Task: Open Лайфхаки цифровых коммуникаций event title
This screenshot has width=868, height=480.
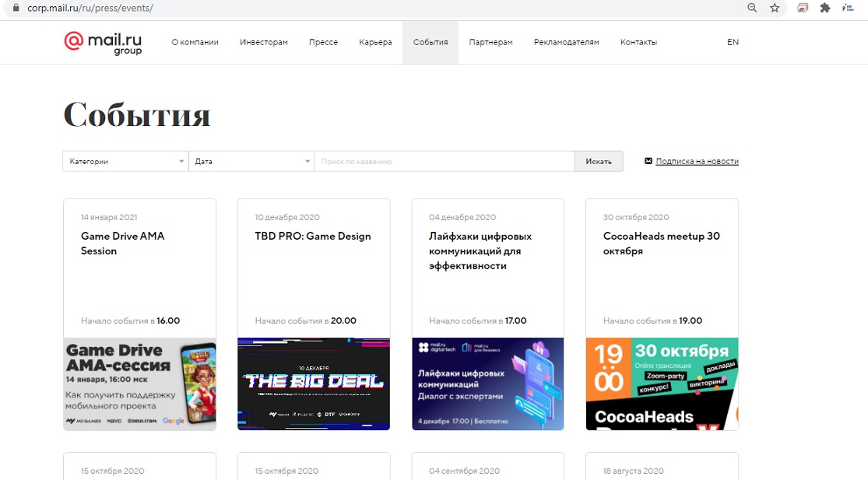Action: pyautogui.click(x=480, y=251)
